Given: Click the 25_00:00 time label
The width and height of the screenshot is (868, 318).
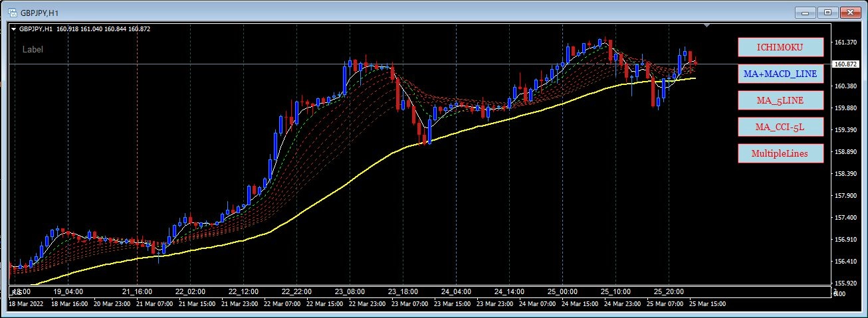Looking at the screenshot, I should click(562, 291).
